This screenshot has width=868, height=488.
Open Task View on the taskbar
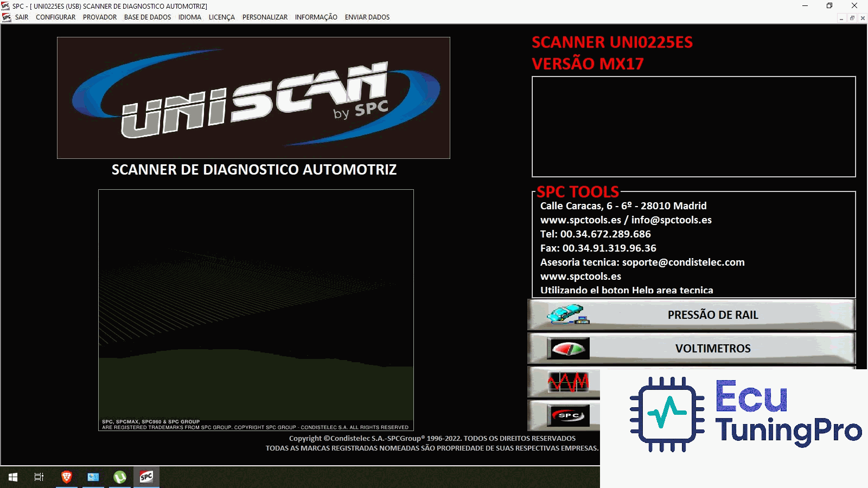pyautogui.click(x=39, y=477)
